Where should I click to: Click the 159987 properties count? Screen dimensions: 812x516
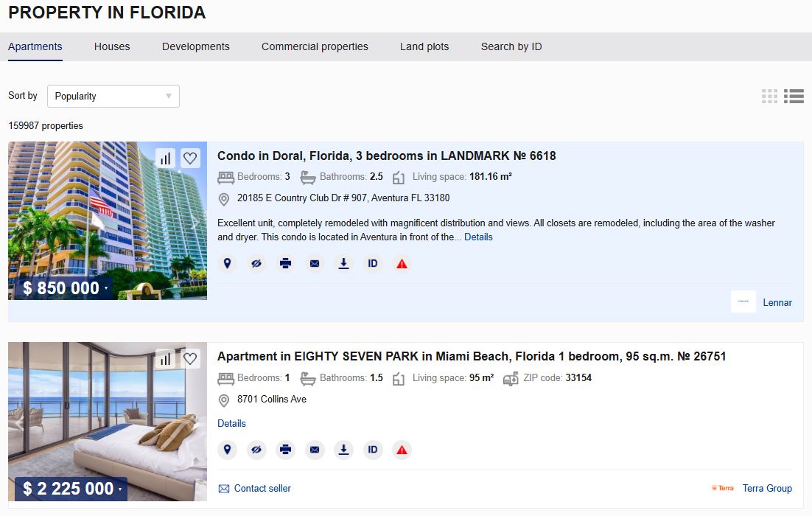click(x=46, y=126)
